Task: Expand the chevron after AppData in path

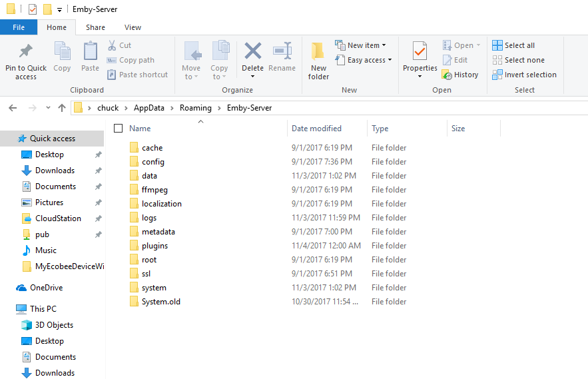Action: click(x=172, y=108)
